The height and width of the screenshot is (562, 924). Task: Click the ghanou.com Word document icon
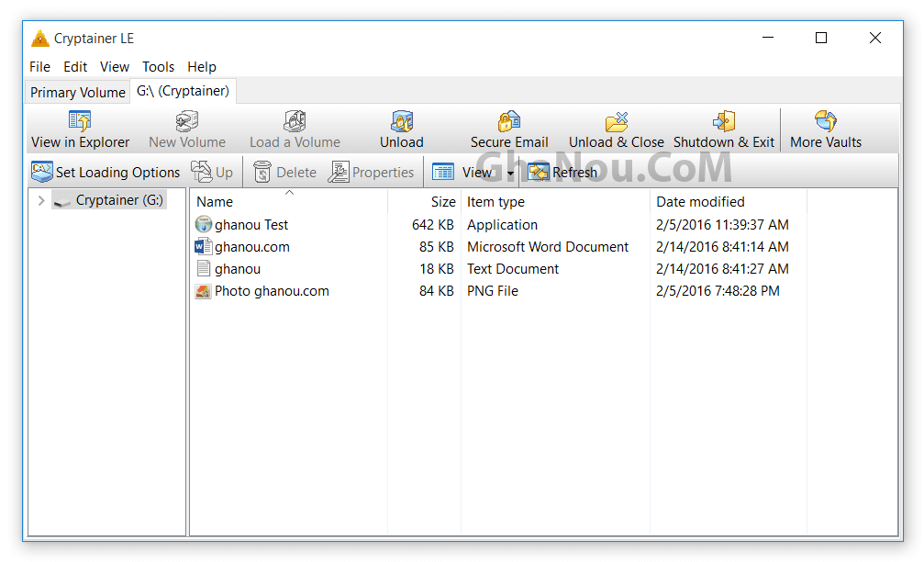[x=204, y=246]
